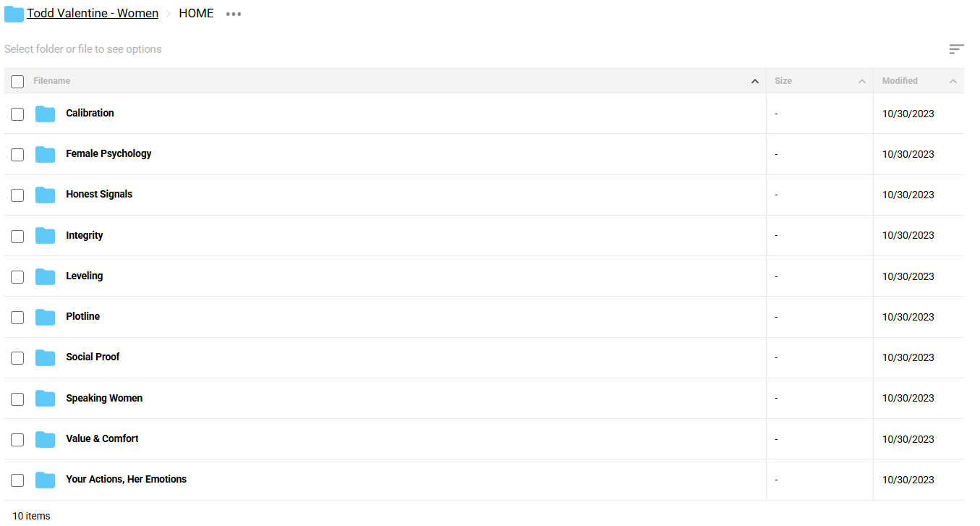Open the Honest Signals folder icon
Viewport: 980px width, 526px height.
45,195
